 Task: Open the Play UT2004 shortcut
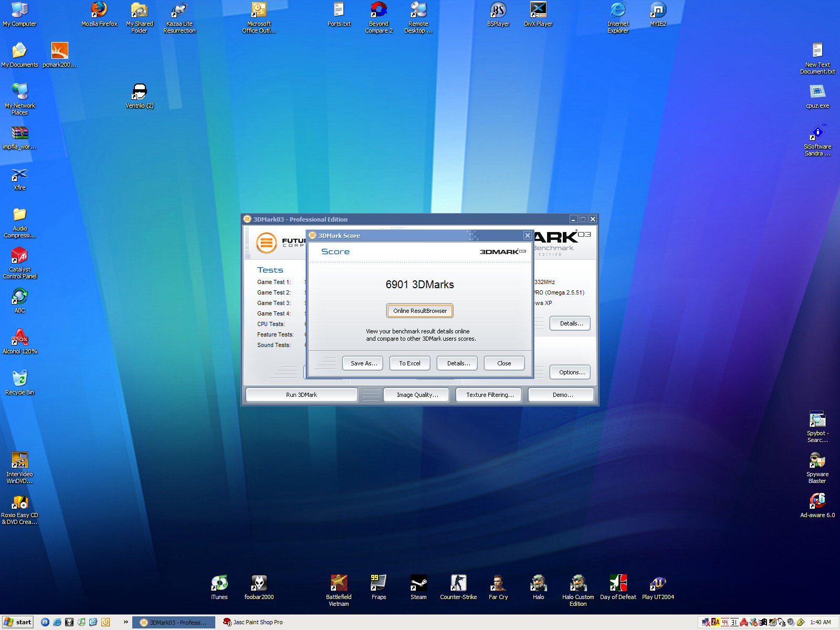pyautogui.click(x=658, y=587)
